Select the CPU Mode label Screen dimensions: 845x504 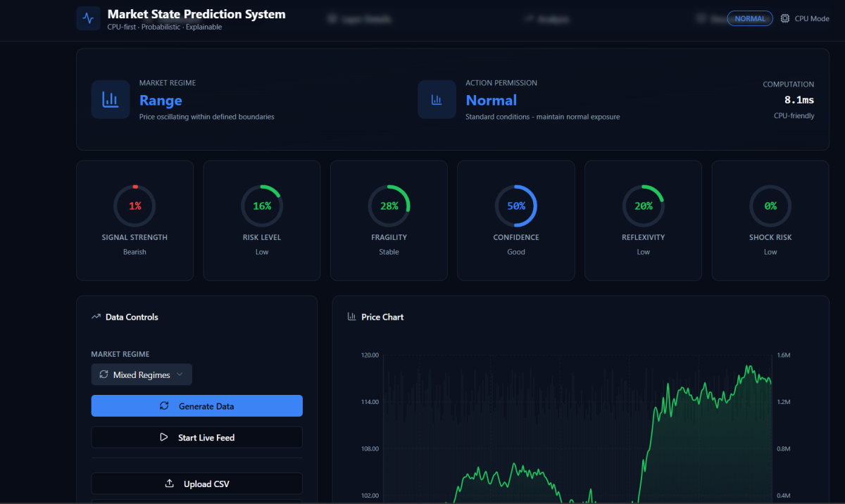pos(812,19)
